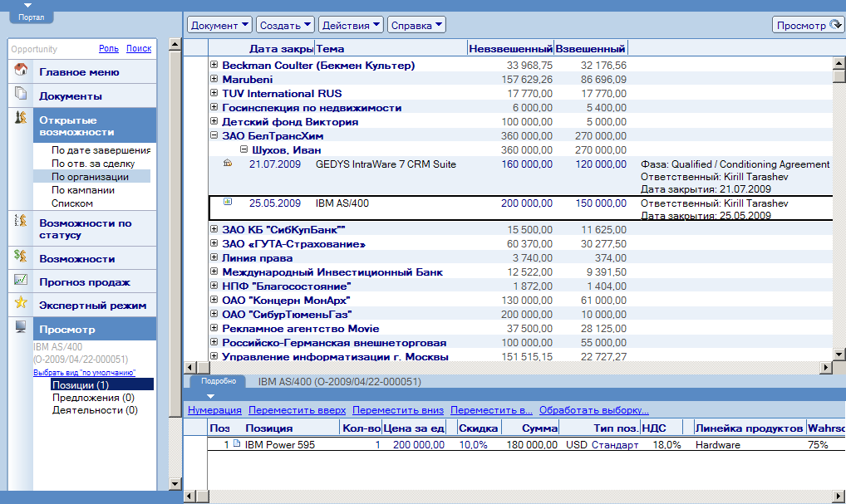This screenshot has width=846, height=504.
Task: Expand Рекламное агентство Movie group
Action: [214, 327]
